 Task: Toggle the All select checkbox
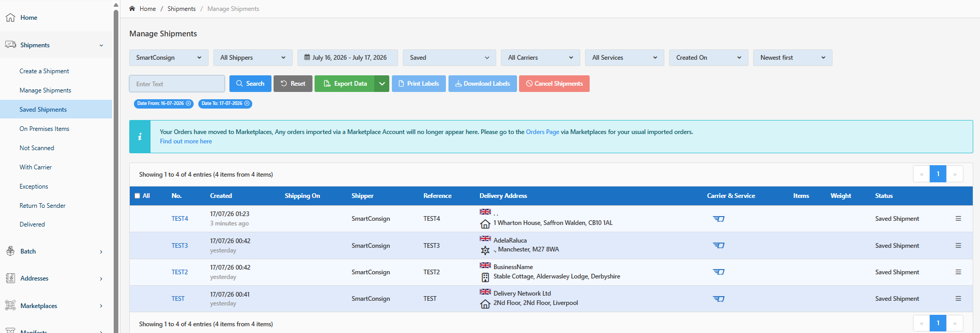pyautogui.click(x=138, y=196)
